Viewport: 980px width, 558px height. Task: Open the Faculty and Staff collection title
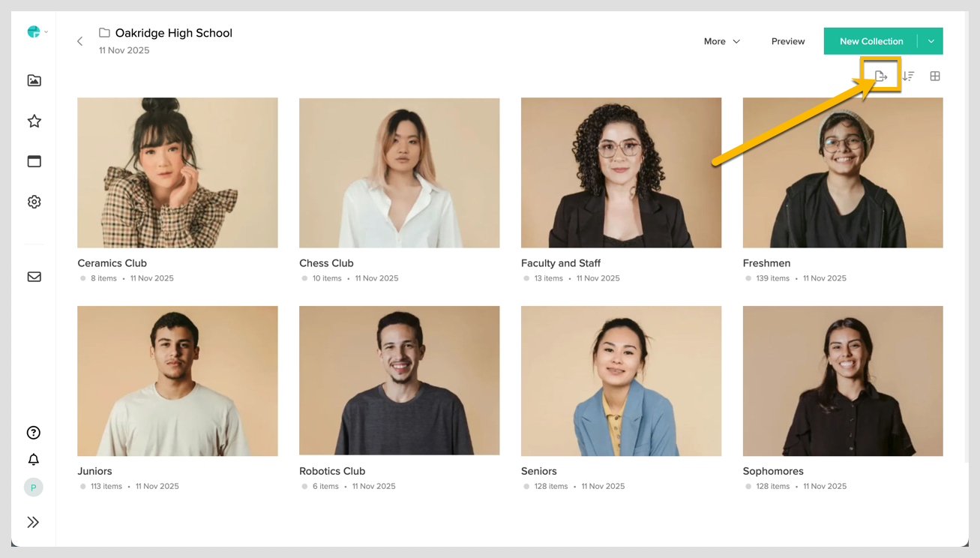561,263
